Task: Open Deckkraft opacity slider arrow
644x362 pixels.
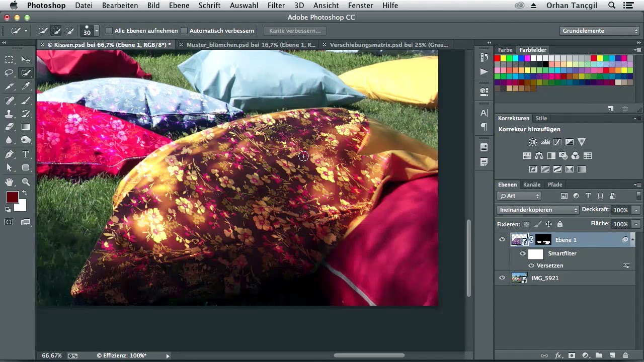Action: (636, 210)
